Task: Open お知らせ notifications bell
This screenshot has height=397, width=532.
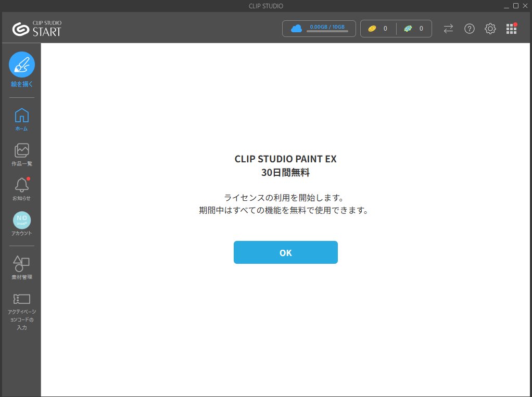Action: (22, 189)
